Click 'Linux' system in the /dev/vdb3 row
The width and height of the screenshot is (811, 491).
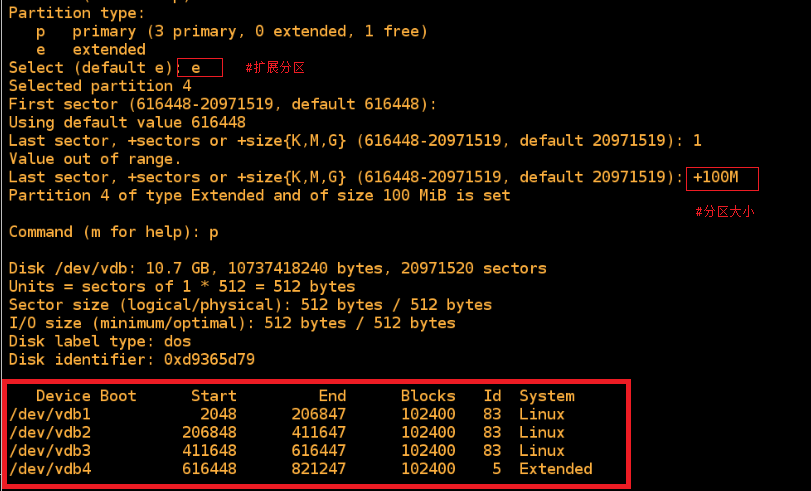[542, 451]
